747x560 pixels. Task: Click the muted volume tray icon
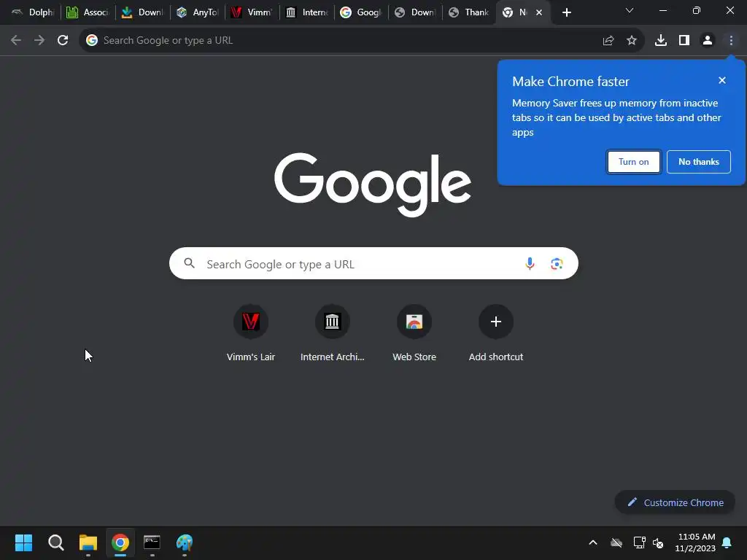click(658, 542)
